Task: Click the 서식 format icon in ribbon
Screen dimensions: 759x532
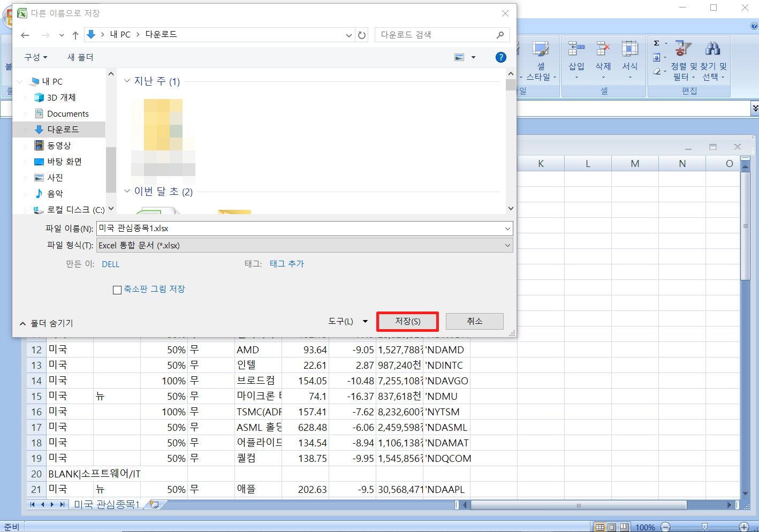Action: (630, 50)
